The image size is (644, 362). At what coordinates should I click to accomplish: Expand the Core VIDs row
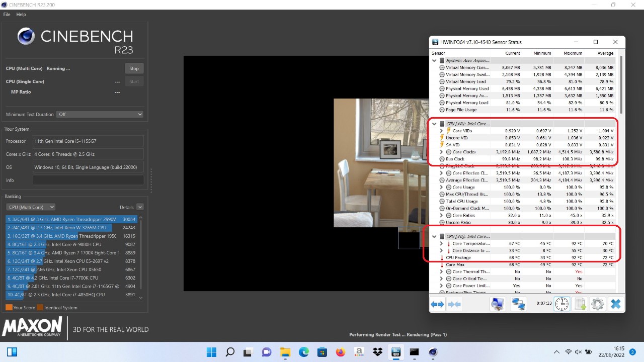click(442, 131)
